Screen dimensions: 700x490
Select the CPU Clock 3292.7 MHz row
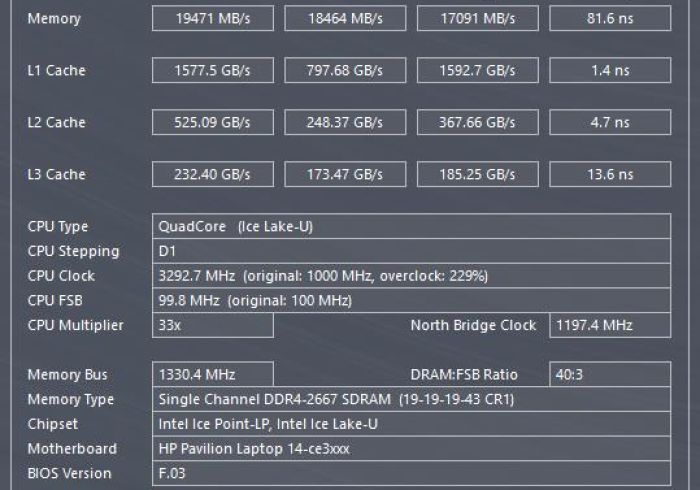411,276
